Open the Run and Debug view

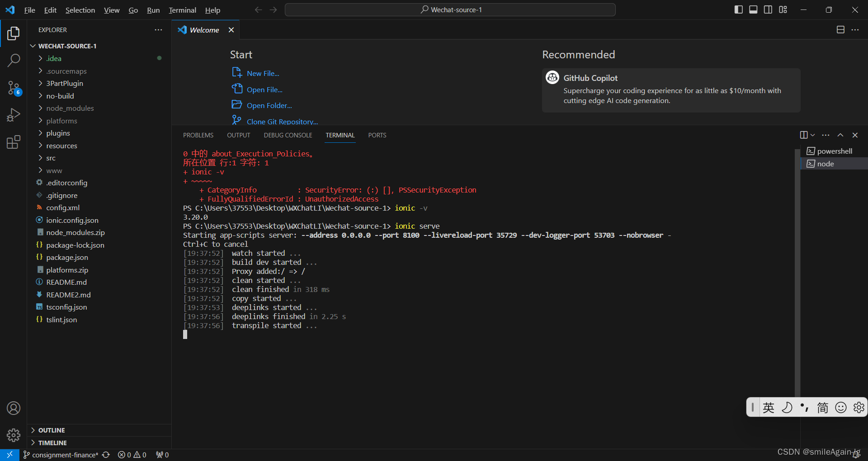[14, 115]
